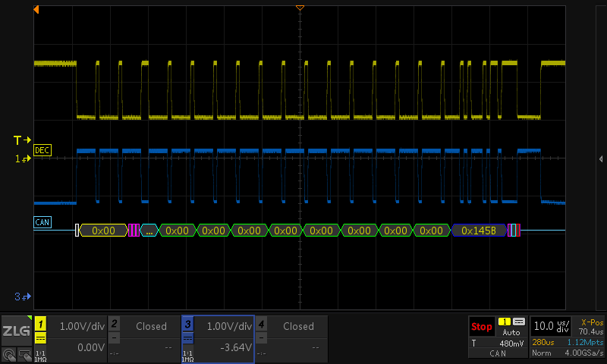Toggle channel 1 via its yellow number badge
This screenshot has height=364, width=607.
(x=40, y=324)
